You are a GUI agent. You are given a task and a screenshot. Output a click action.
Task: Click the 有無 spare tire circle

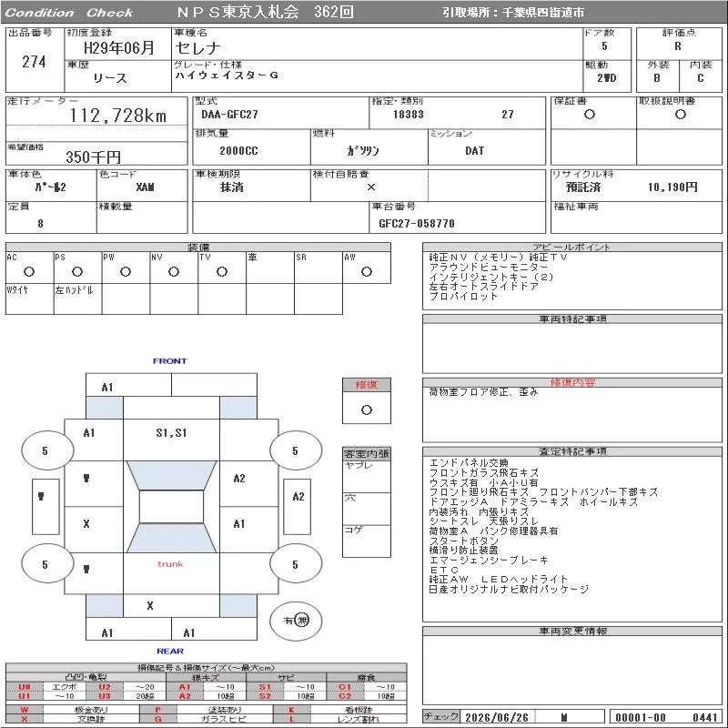296,621
